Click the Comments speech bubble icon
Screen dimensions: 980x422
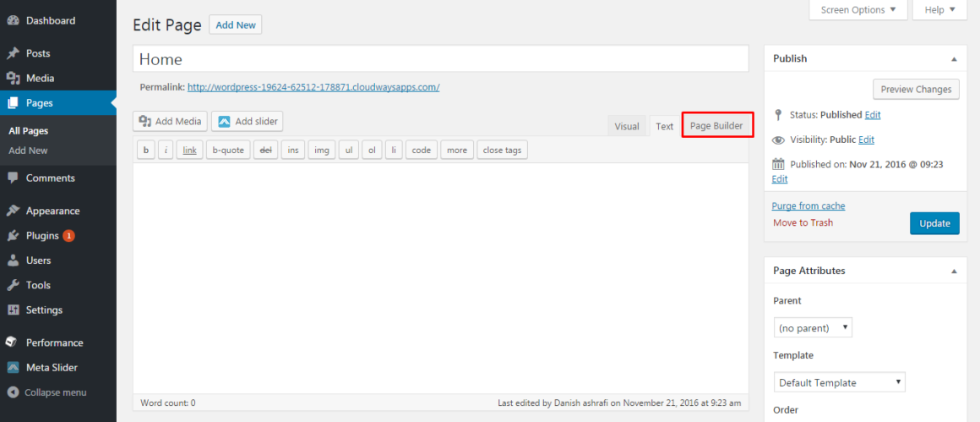pyautogui.click(x=13, y=178)
